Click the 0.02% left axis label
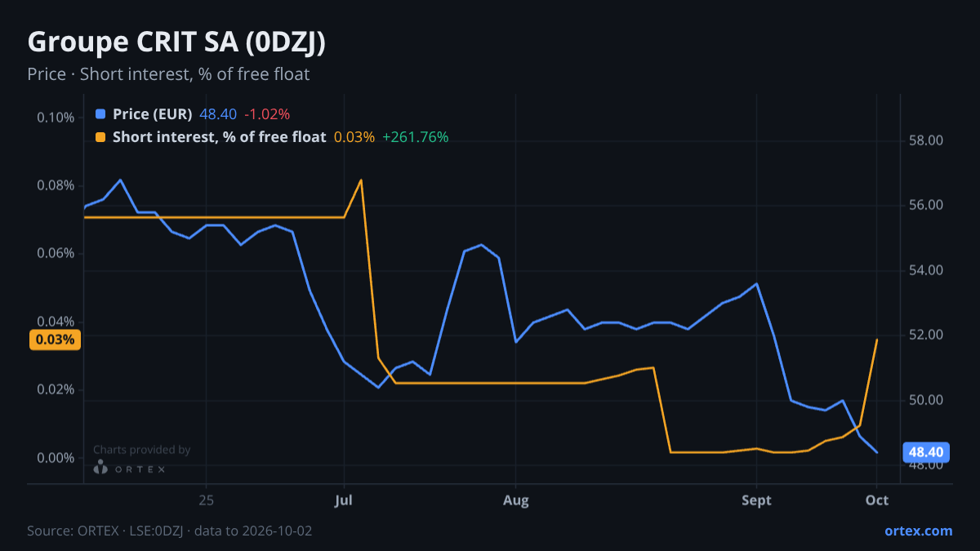 click(56, 389)
